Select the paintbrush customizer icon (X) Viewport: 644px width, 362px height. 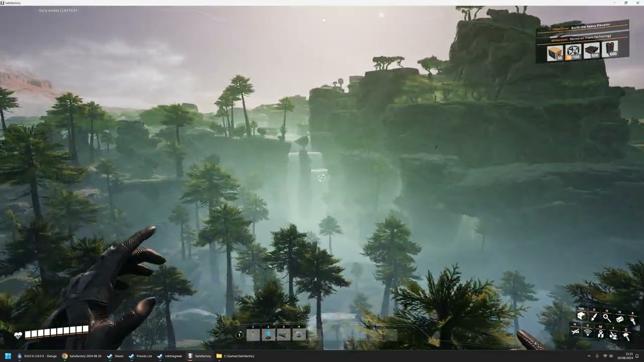tap(594, 317)
